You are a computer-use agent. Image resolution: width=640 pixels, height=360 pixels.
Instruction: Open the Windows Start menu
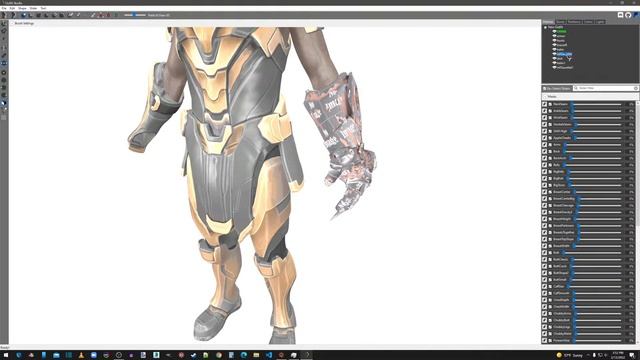(x=6, y=355)
